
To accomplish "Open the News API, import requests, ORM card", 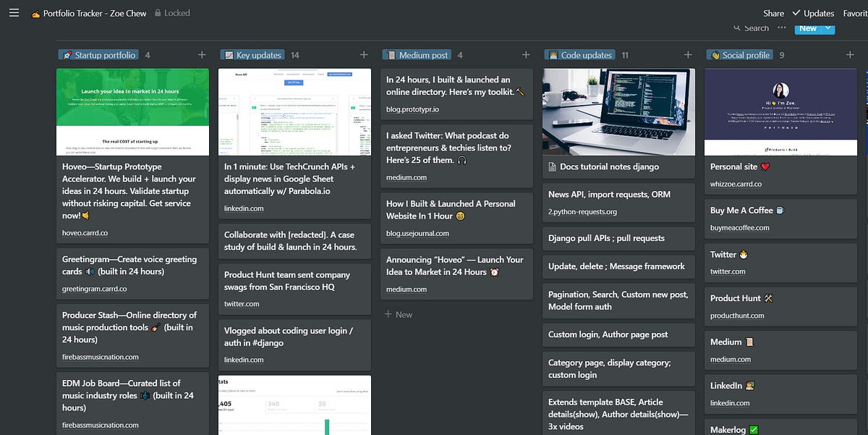I will (618, 202).
